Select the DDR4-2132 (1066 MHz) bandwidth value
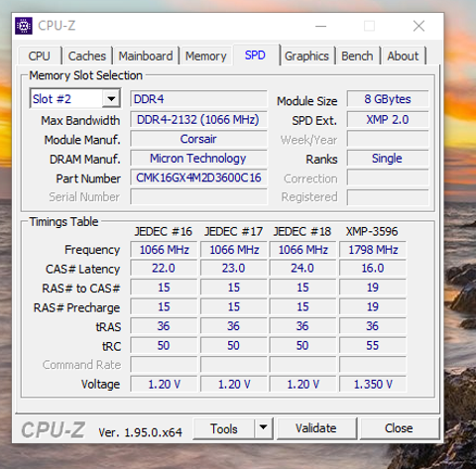This screenshot has height=469, width=476. 198,119
